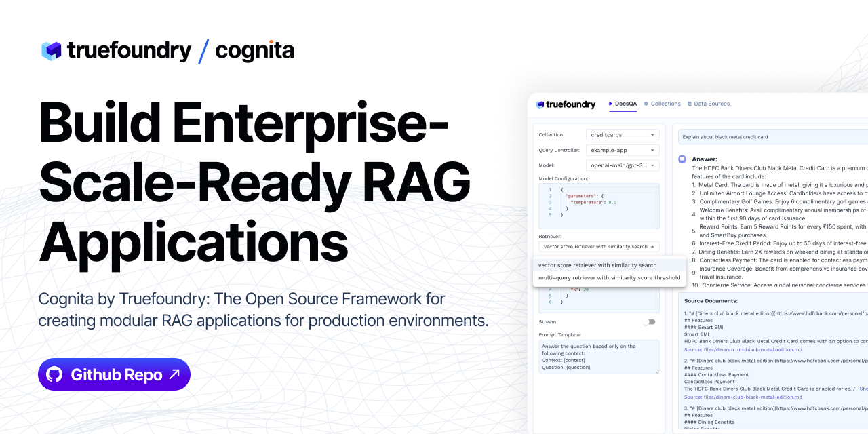Click the Source Documents heading
The width and height of the screenshot is (868, 434).
tap(711, 300)
